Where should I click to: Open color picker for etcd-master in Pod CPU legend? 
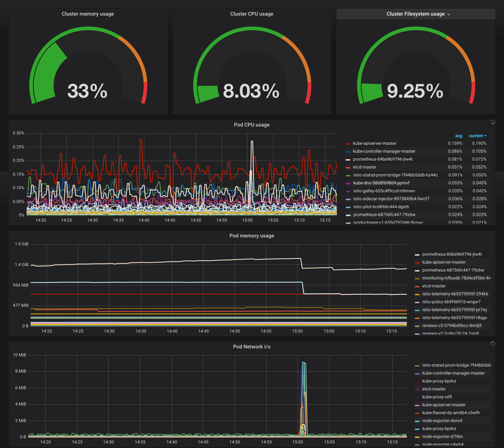pos(348,167)
